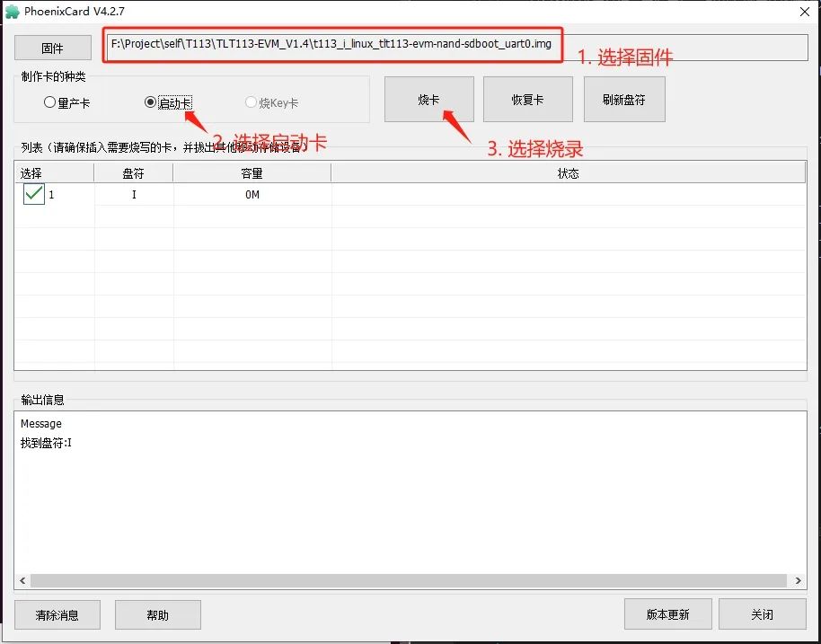Image resolution: width=821 pixels, height=644 pixels.
Task: Click the 容量 column header
Action: coord(252,173)
